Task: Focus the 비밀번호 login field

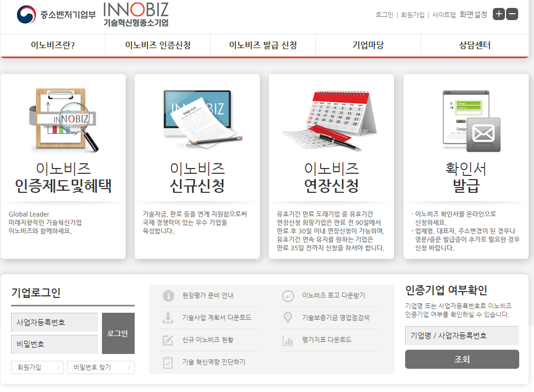Action: pyautogui.click(x=54, y=344)
